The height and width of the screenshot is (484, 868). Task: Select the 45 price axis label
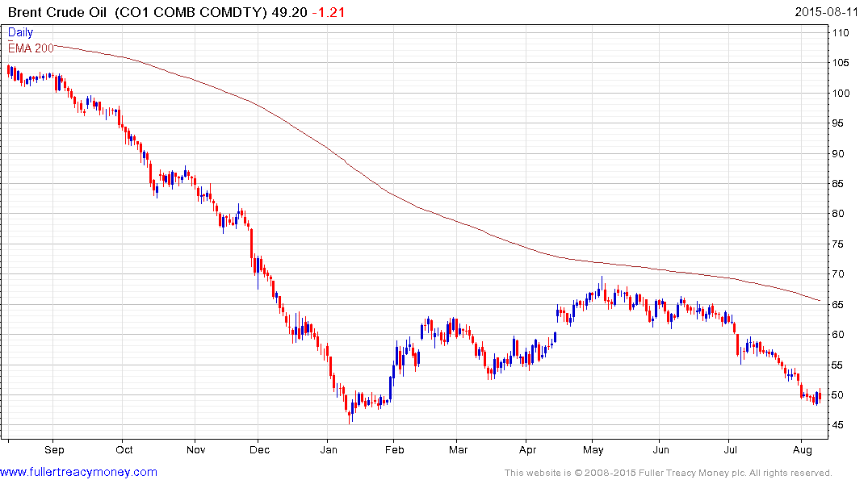(x=837, y=425)
